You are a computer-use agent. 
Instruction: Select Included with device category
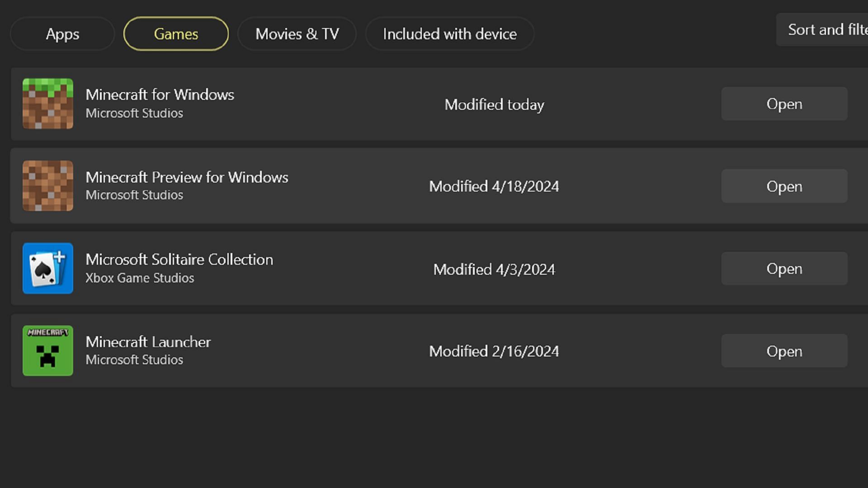(450, 34)
